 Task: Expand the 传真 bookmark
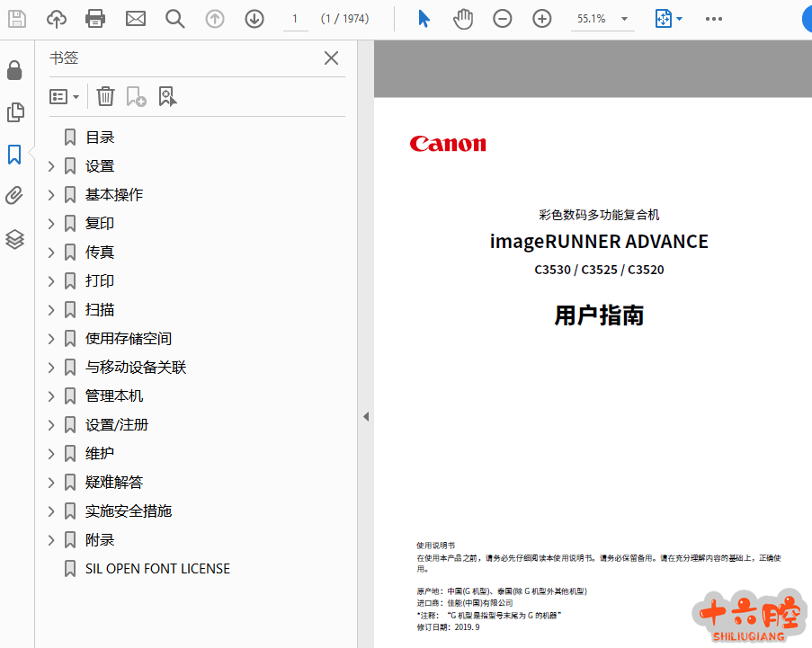51,253
